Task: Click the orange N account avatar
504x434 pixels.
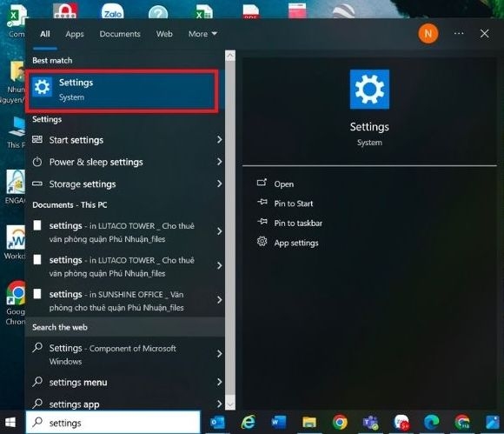Action: point(428,33)
